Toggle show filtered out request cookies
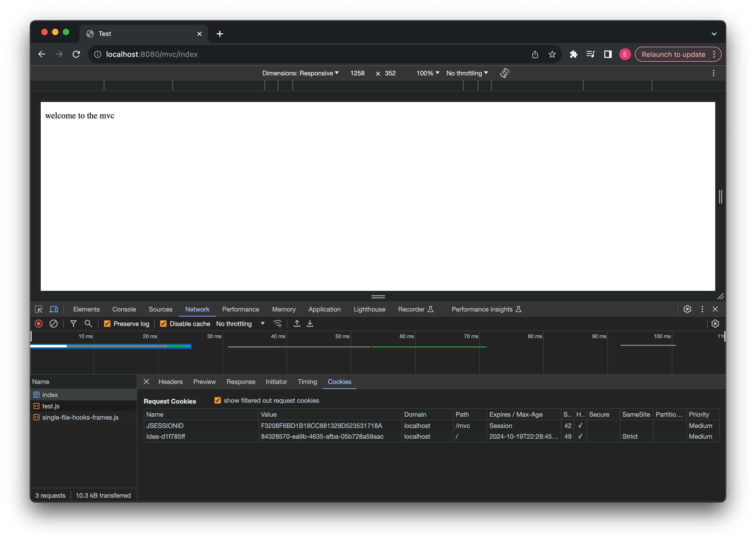Image resolution: width=756 pixels, height=542 pixels. click(218, 400)
